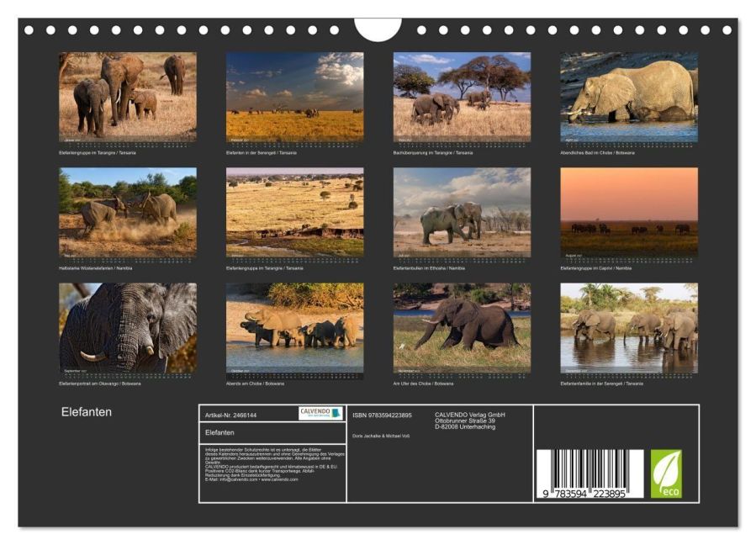Select the photo of two elephant bulls under cloudy sky
Screen dimensions: 756x545
click(x=462, y=212)
